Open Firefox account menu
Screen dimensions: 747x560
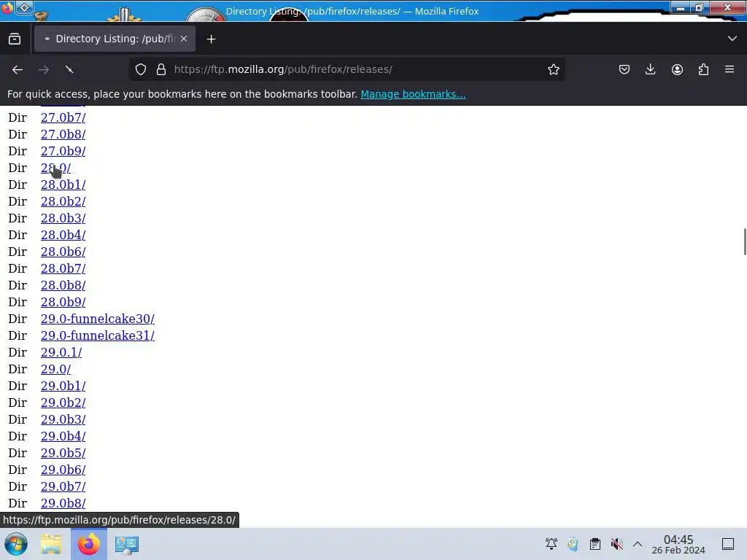[677, 69]
